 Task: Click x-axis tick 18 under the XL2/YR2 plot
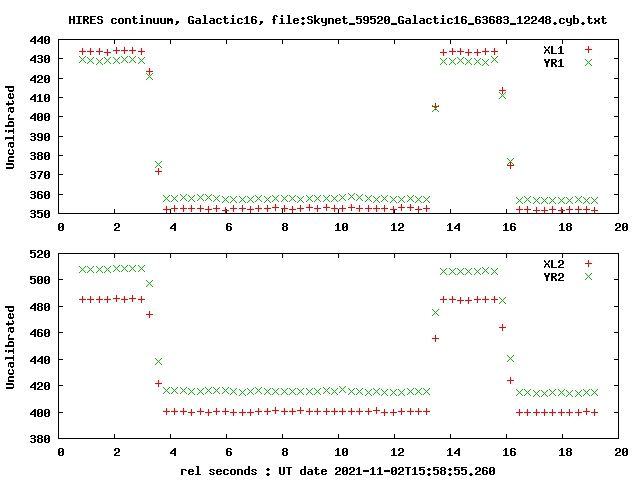[565, 452]
